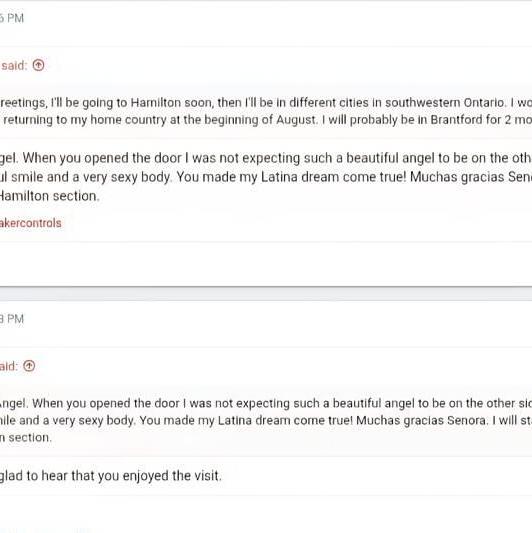Click the first quote header bar containing "said:"
This screenshot has width=532, height=533.
coord(266,65)
